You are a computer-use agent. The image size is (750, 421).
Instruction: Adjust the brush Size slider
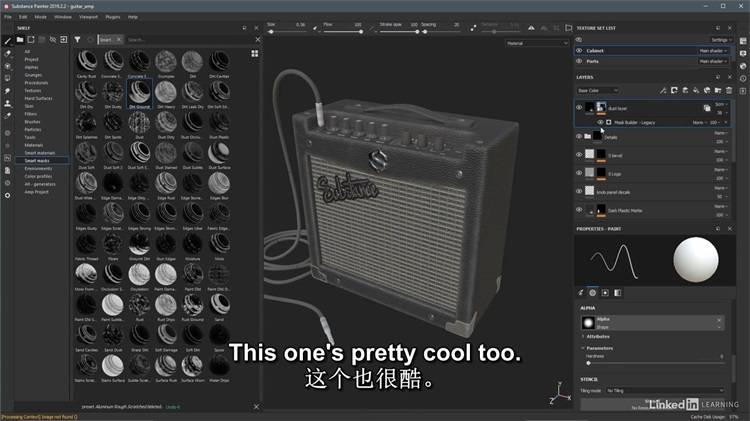coord(288,32)
